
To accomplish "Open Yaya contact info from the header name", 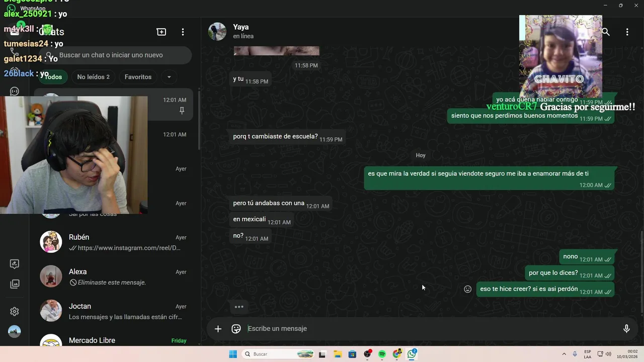I will 241,27.
